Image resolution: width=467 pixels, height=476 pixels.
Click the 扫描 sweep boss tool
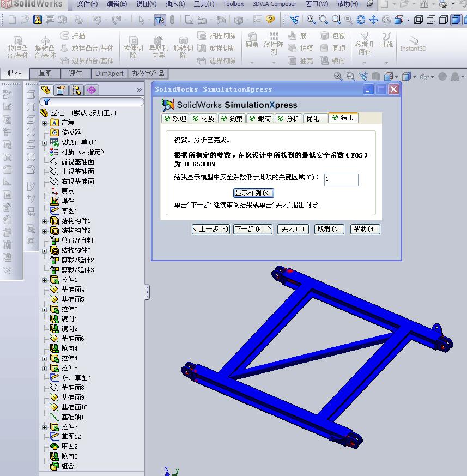[73, 36]
